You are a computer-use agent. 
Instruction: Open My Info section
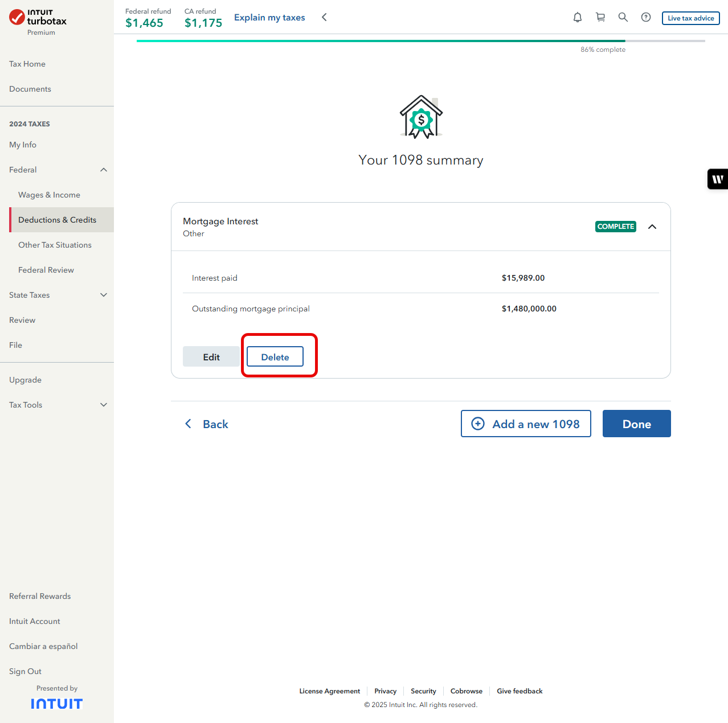(23, 145)
